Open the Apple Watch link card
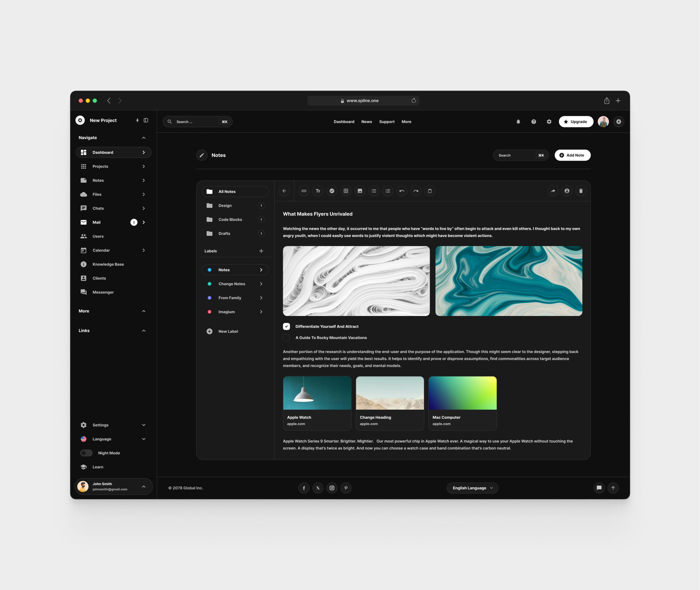The width and height of the screenshot is (700, 590). point(317,403)
